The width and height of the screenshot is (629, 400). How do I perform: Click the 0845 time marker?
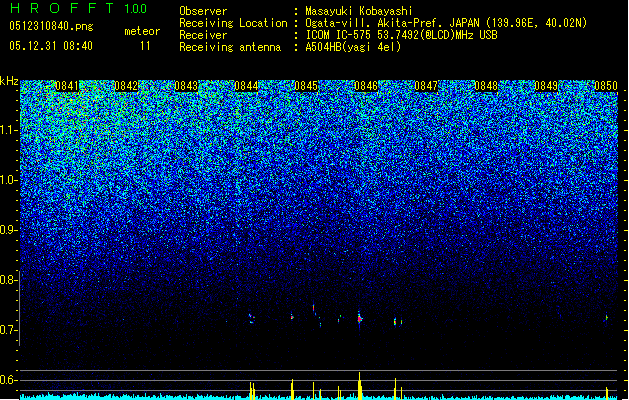(306, 86)
